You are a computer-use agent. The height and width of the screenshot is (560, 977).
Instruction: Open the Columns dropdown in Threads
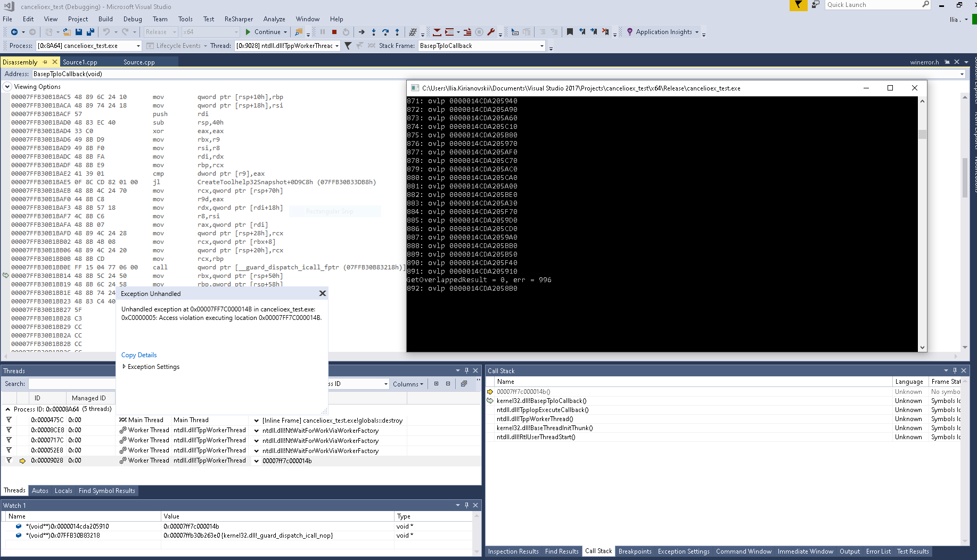point(408,384)
